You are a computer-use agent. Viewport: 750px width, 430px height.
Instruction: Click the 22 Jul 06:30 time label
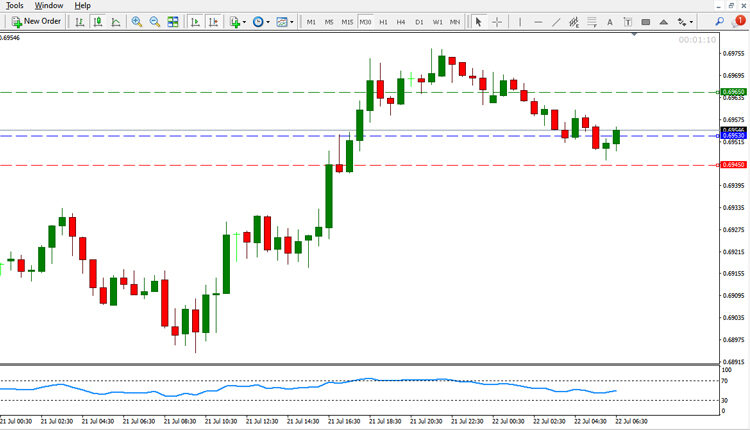click(631, 421)
